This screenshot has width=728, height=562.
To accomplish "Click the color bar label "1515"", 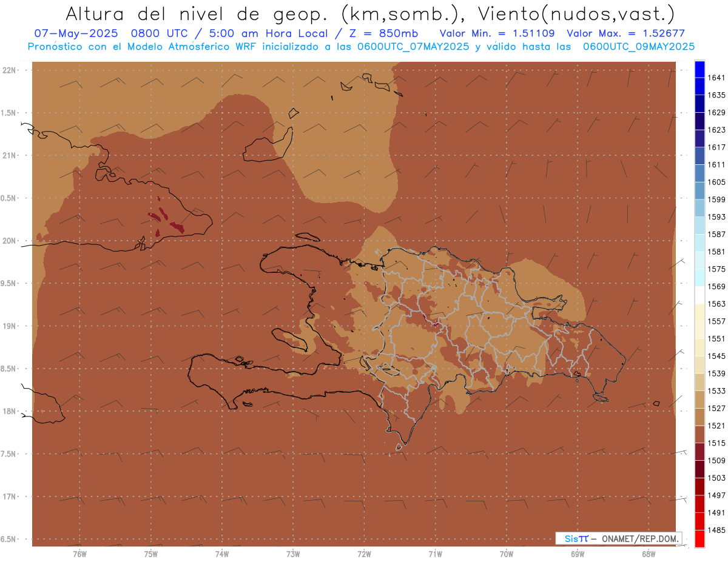I will point(716,443).
